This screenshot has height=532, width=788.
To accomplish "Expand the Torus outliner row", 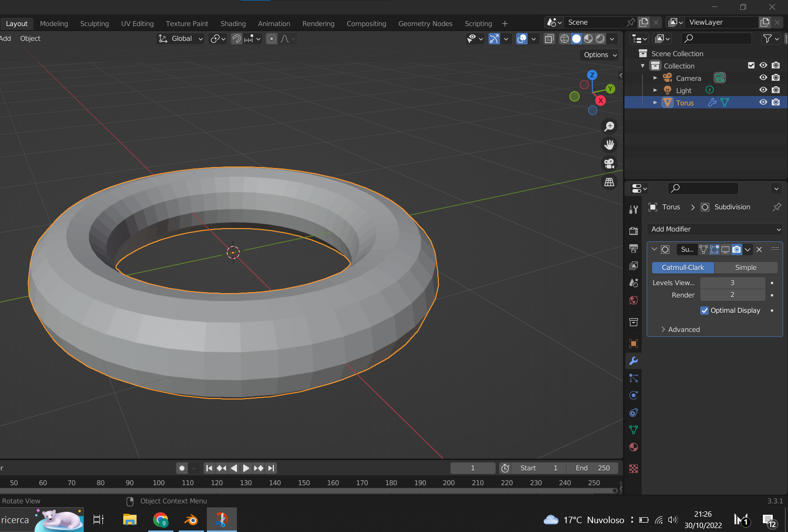I will [655, 102].
